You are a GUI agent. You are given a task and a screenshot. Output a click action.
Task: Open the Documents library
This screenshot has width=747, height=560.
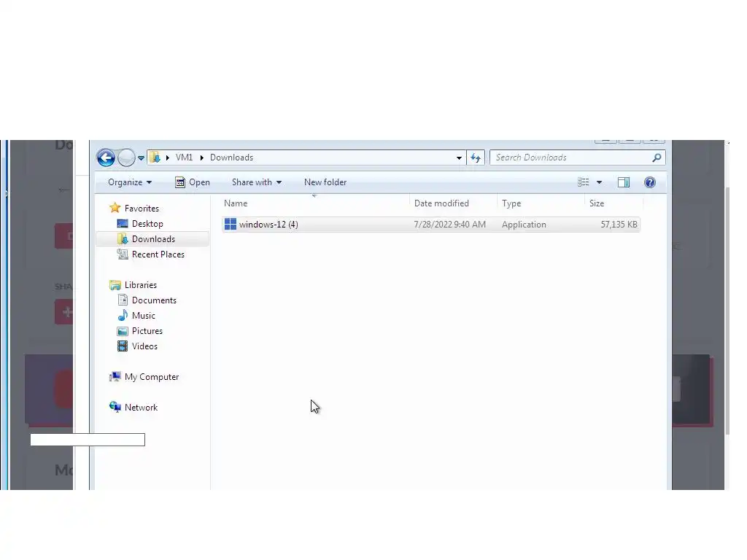click(154, 300)
